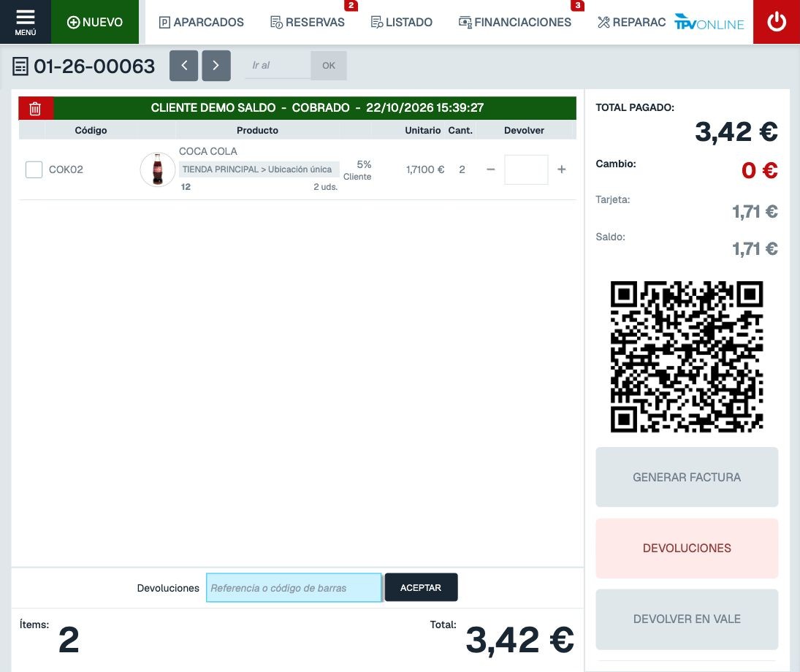Click the CLIENTE DEMO SALDO COBRADO header bar
The width and height of the screenshot is (800, 672).
click(x=315, y=108)
